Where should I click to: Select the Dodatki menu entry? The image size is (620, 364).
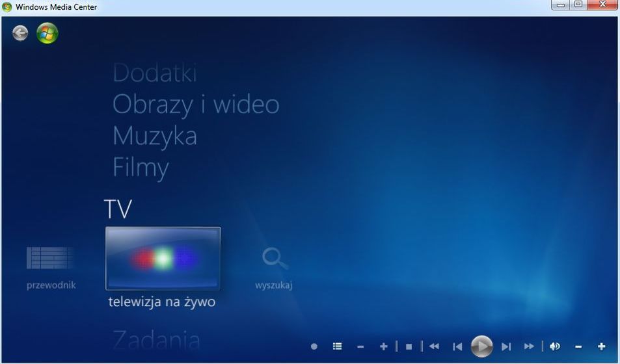click(155, 73)
